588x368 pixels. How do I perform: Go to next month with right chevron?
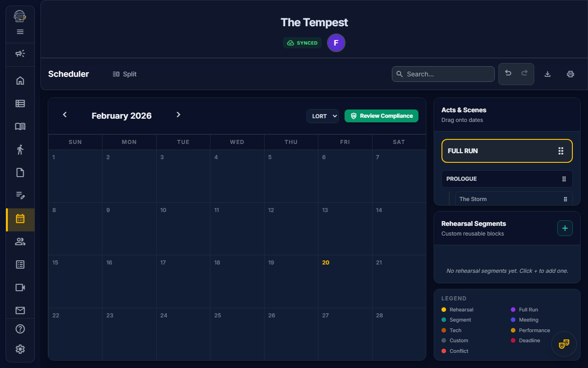coord(178,115)
